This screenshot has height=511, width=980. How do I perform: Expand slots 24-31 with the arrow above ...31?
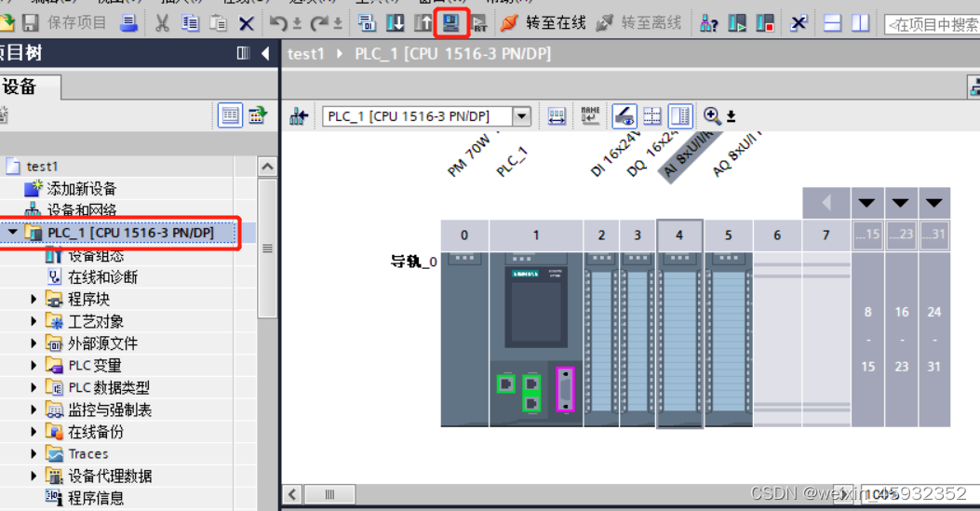[x=934, y=203]
